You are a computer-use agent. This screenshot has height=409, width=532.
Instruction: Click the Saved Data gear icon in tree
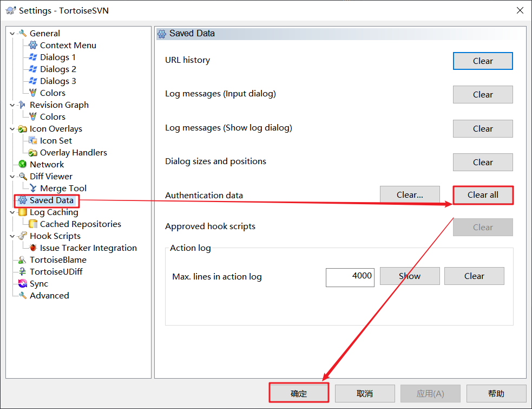click(x=22, y=200)
